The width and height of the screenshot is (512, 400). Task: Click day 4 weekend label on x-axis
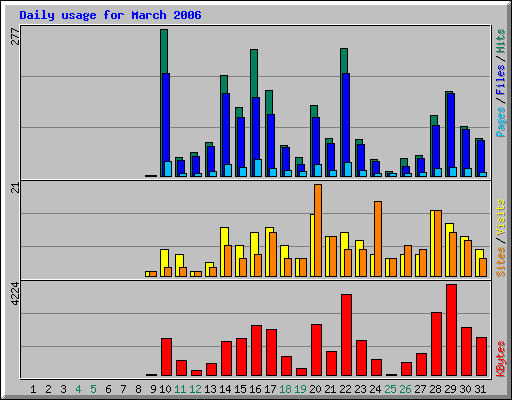pos(78,389)
